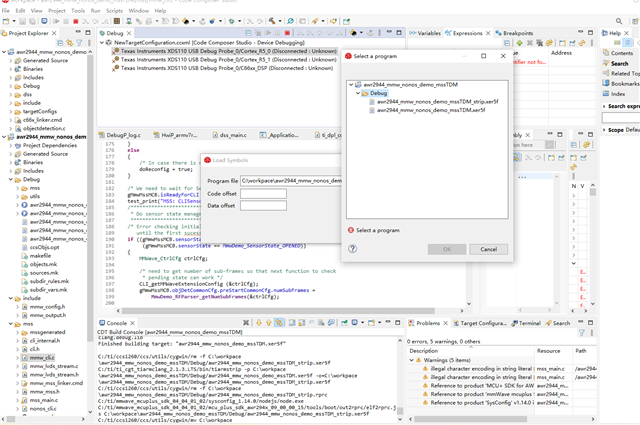
Task: Open dropdown arrow next to Build hammer
Action: tap(280, 21)
